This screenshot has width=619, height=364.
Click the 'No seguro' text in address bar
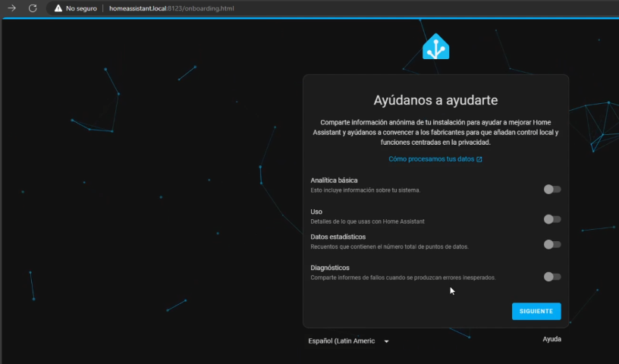(x=81, y=8)
